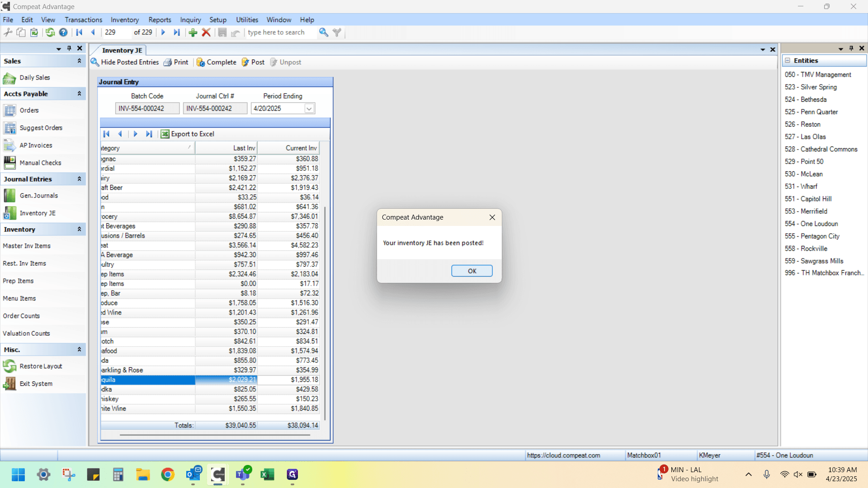Open Excel from the taskbar
Viewport: 868px width, 488px height.
pyautogui.click(x=267, y=474)
